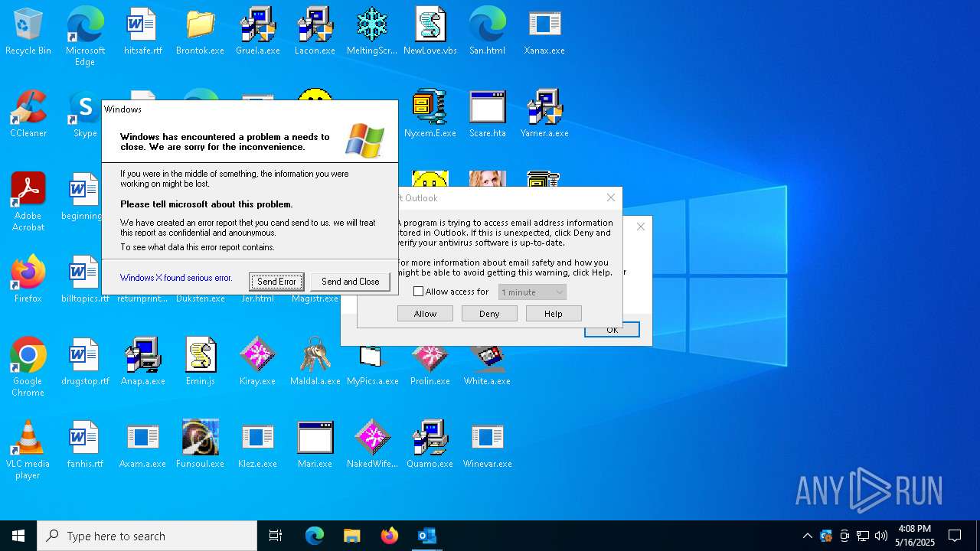This screenshot has height=551, width=980.
Task: Close the background dialog behind Outlook
Action: (641, 227)
